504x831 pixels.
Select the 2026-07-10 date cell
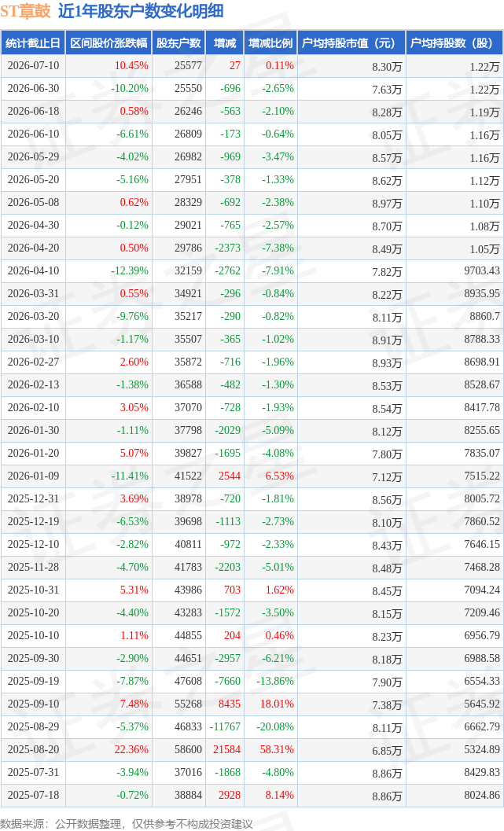coord(33,66)
